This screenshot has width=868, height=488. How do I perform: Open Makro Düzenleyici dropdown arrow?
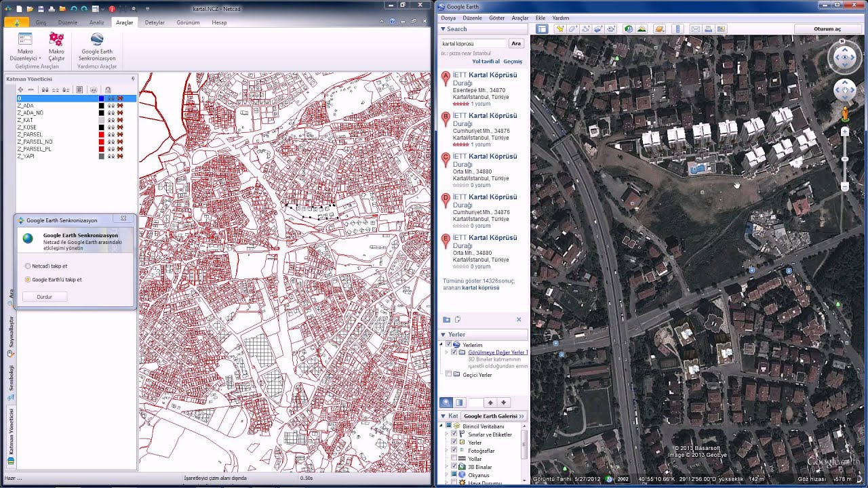click(x=40, y=59)
